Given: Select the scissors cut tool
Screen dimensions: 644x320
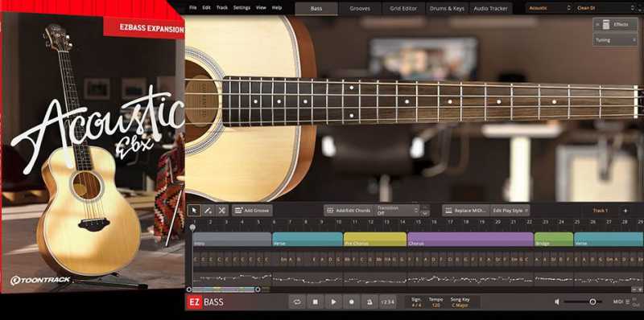Looking at the screenshot, I should tap(222, 211).
